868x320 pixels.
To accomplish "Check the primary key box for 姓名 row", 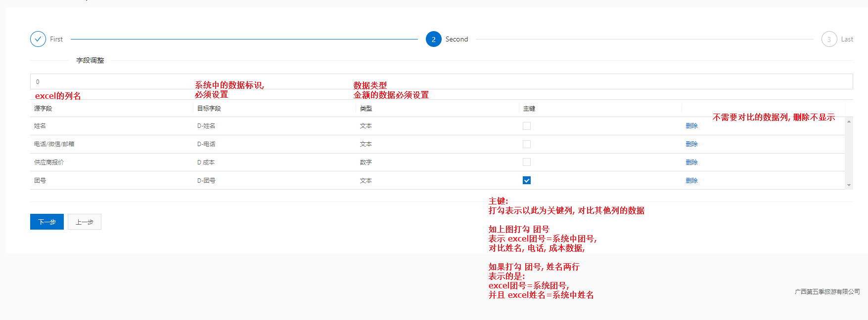I will coord(527,126).
